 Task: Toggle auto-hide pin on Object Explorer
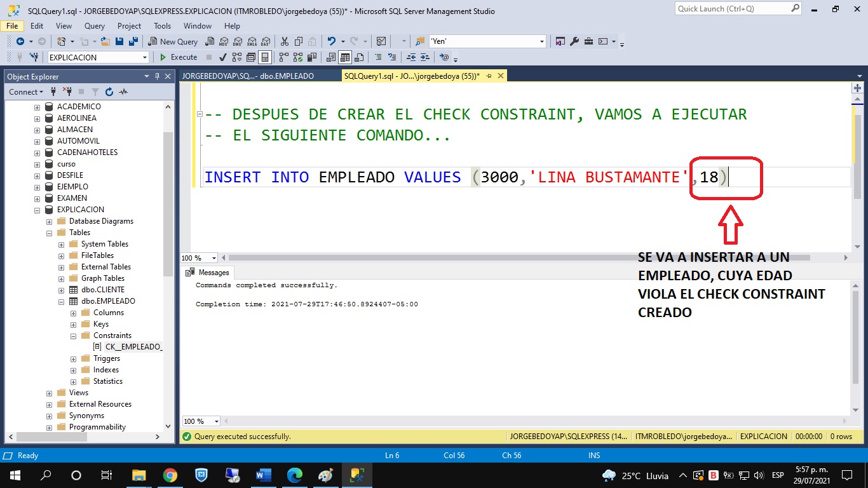coord(157,76)
